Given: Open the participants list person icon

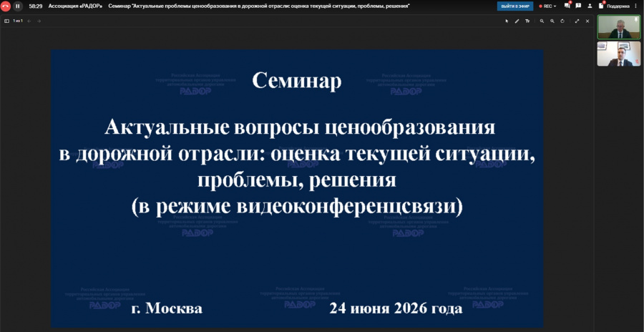Looking at the screenshot, I should pos(590,6).
